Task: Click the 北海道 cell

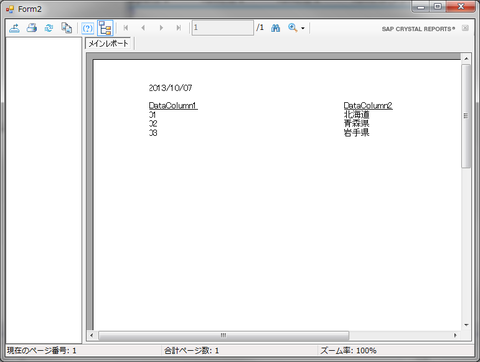Action: (x=357, y=115)
